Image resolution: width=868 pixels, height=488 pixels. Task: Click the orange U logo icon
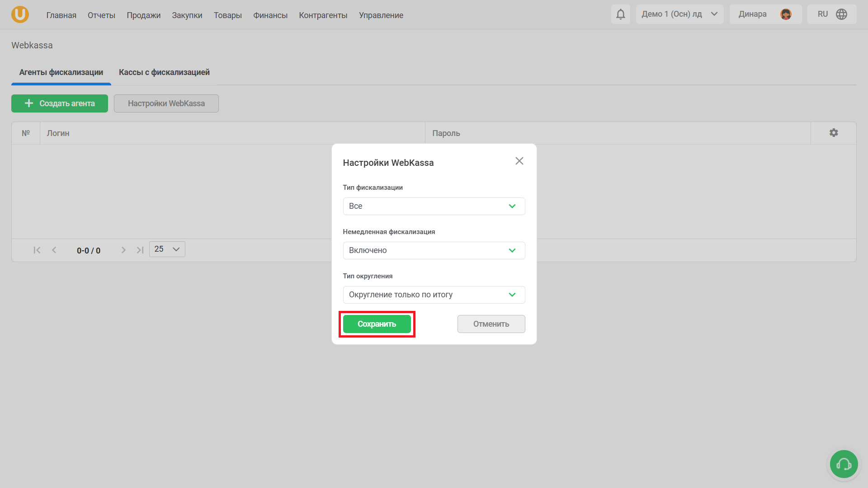[x=20, y=14]
